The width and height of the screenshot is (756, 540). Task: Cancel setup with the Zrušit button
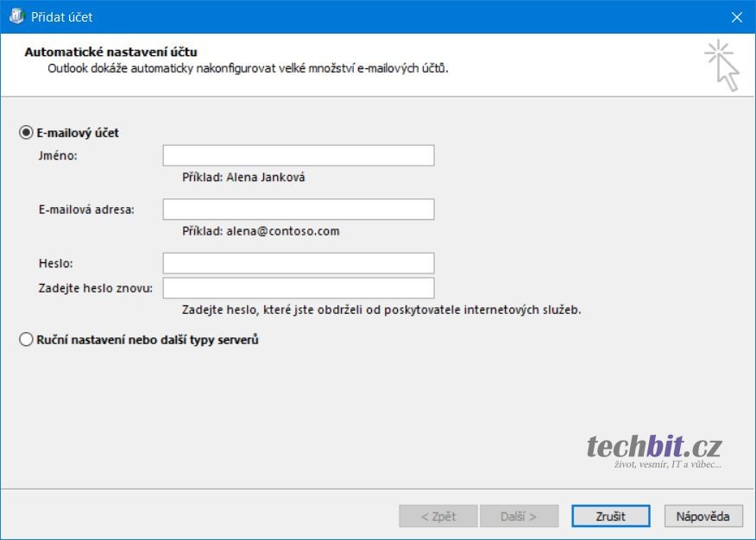point(610,517)
